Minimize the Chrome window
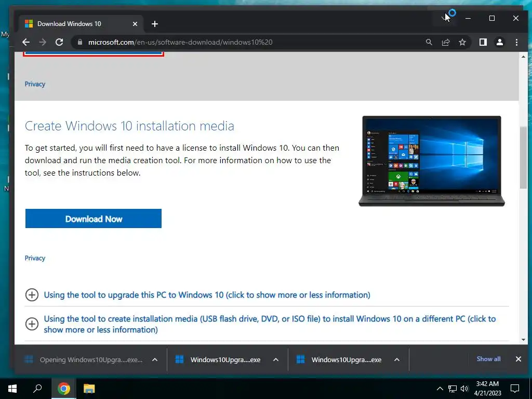The width and height of the screenshot is (532, 399). (468, 18)
